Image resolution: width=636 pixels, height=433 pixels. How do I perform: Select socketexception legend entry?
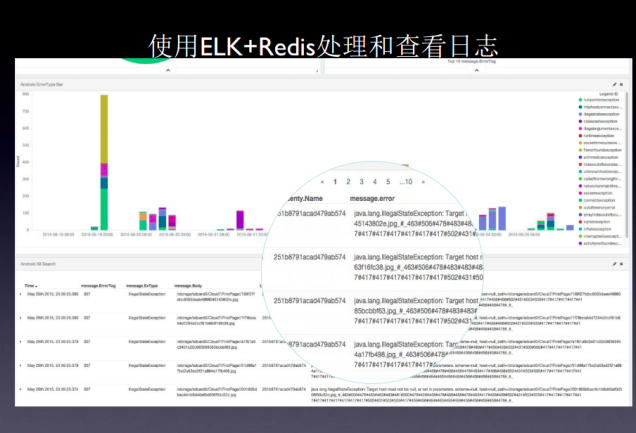[x=598, y=193]
